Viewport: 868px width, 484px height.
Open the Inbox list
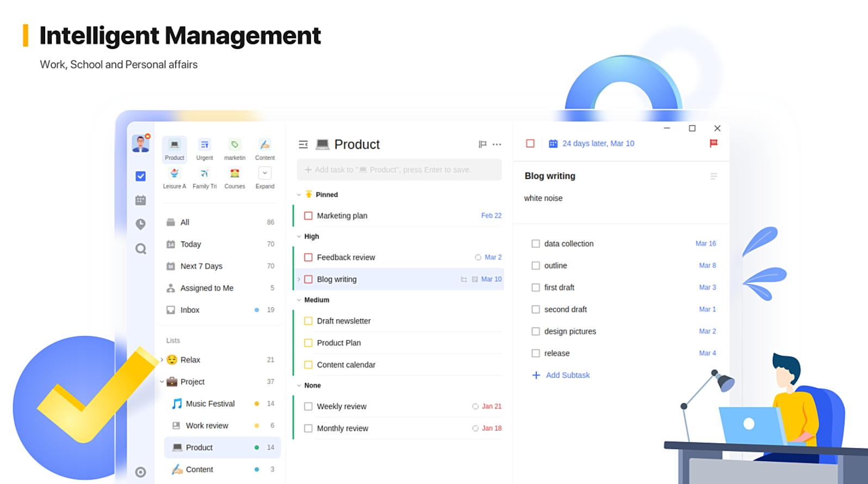tap(221, 310)
